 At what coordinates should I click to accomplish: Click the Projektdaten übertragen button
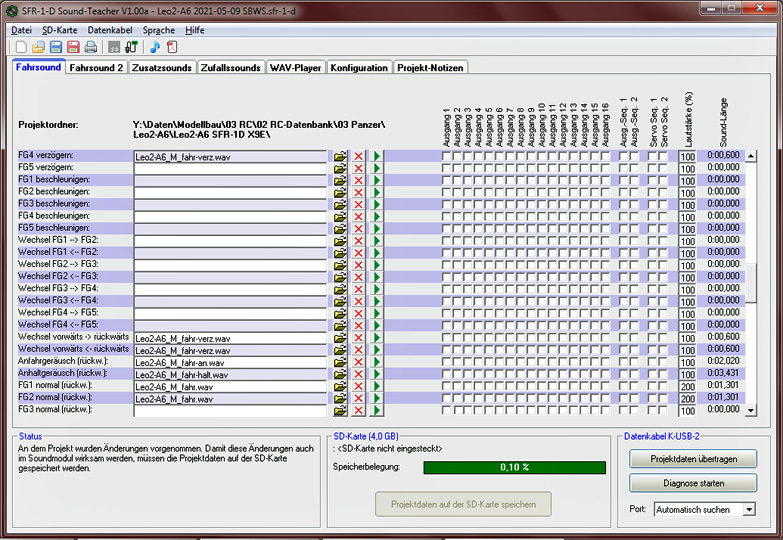click(x=693, y=459)
